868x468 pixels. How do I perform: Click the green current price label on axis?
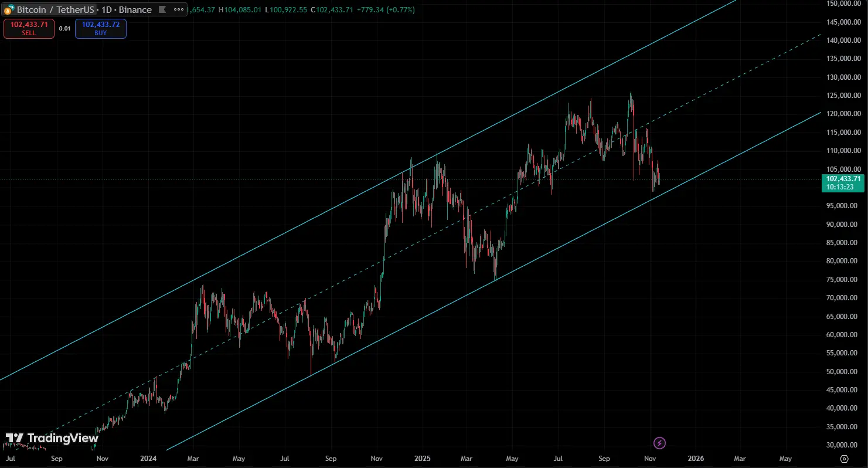click(843, 182)
